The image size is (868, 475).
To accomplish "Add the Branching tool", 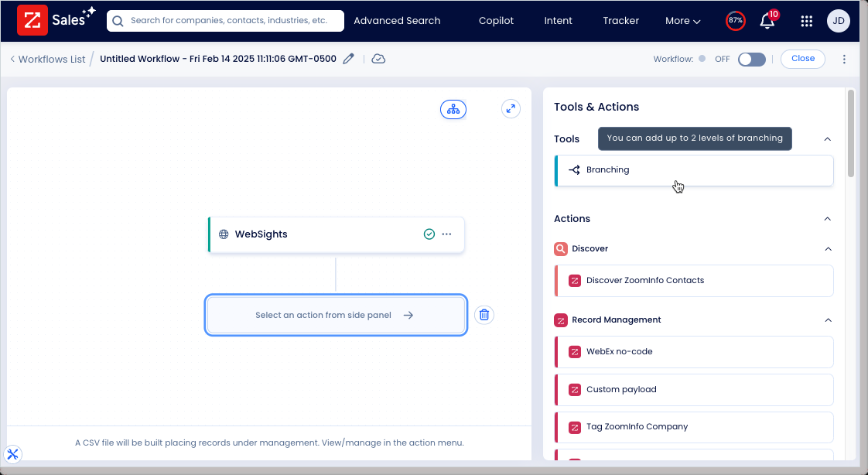I will coord(694,170).
